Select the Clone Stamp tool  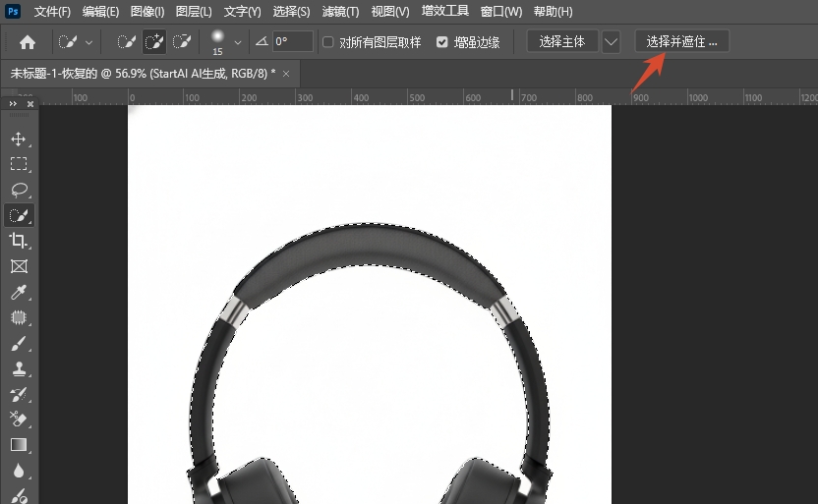pyautogui.click(x=19, y=369)
